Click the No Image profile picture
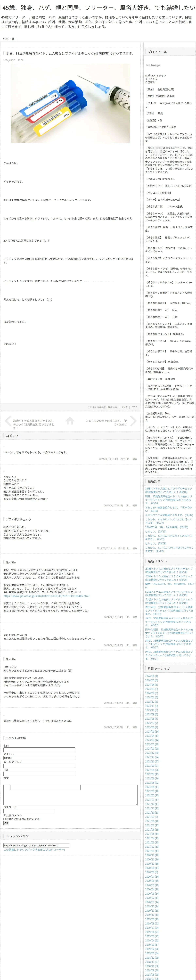Viewport: 196px width, 980px height. coord(153,65)
